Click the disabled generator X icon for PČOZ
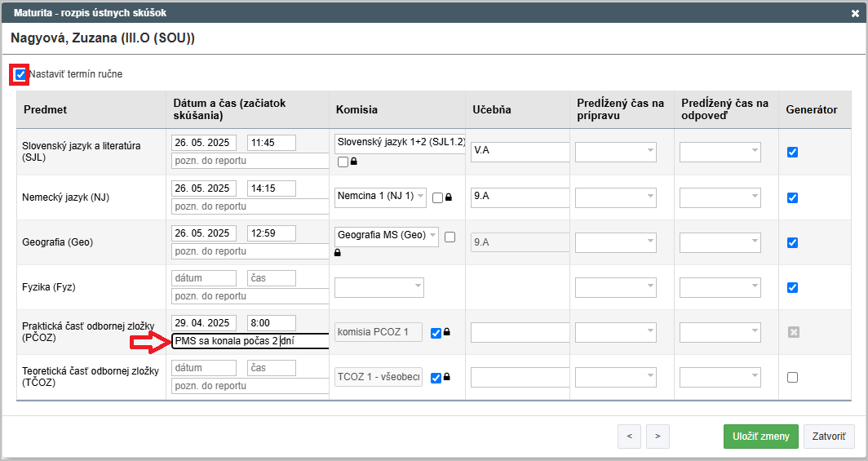 click(792, 332)
